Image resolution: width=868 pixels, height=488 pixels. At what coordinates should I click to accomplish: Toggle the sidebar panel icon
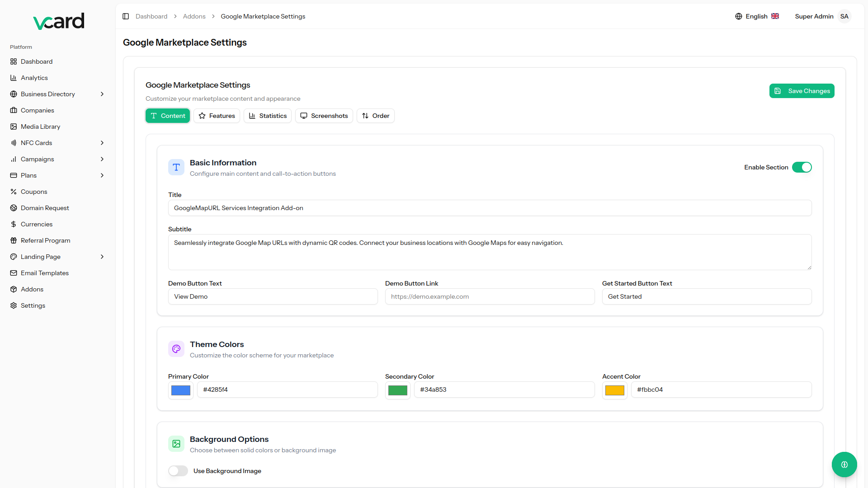point(126,16)
